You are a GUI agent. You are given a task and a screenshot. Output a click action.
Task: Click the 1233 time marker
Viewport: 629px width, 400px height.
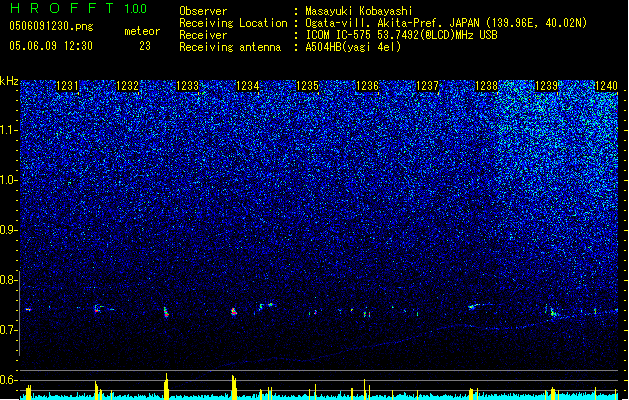click(187, 86)
